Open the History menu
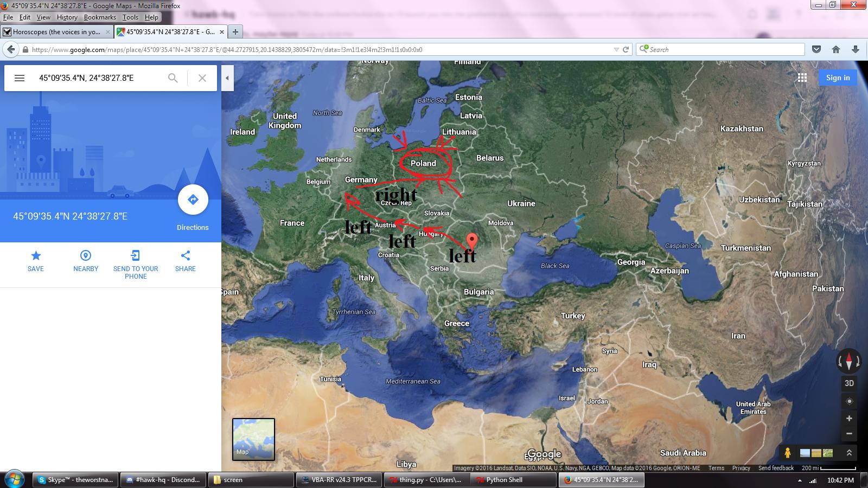 pos(67,17)
